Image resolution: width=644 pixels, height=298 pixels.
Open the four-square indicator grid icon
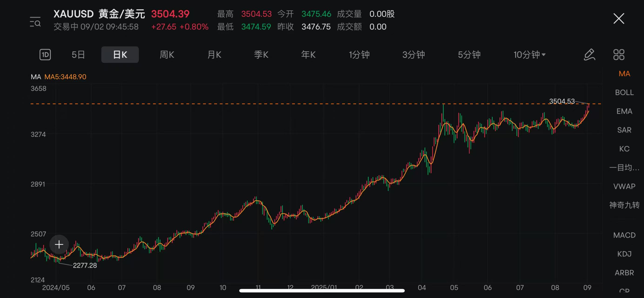coord(619,54)
